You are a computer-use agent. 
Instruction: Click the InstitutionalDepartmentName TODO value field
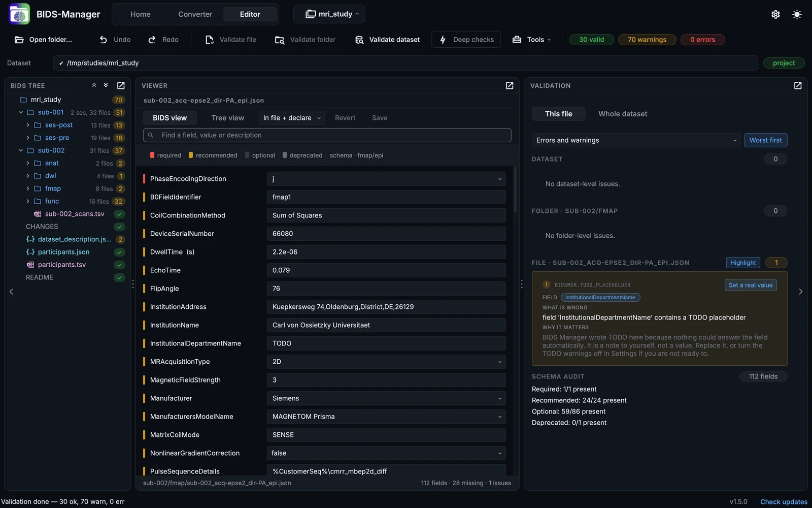pos(386,343)
